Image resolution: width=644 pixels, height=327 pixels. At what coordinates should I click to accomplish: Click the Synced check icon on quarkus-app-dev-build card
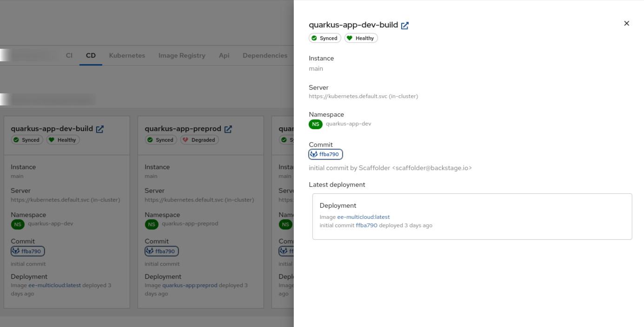(x=15, y=140)
